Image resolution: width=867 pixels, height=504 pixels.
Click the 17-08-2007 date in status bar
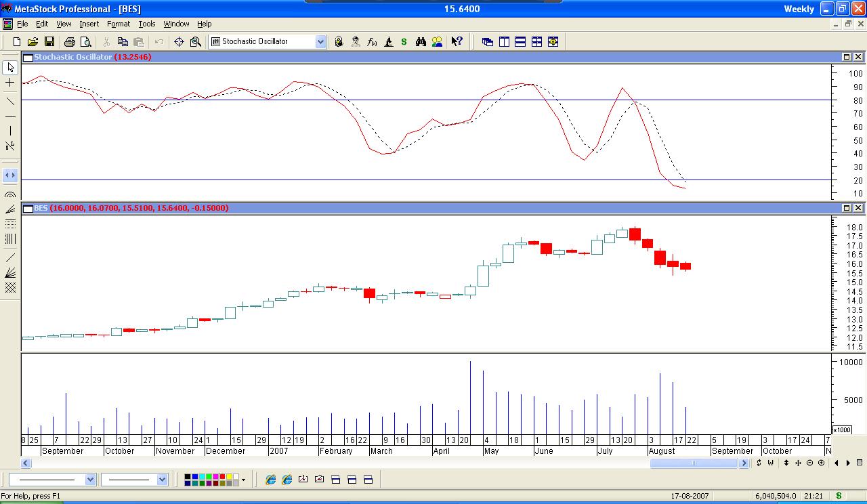pos(690,496)
